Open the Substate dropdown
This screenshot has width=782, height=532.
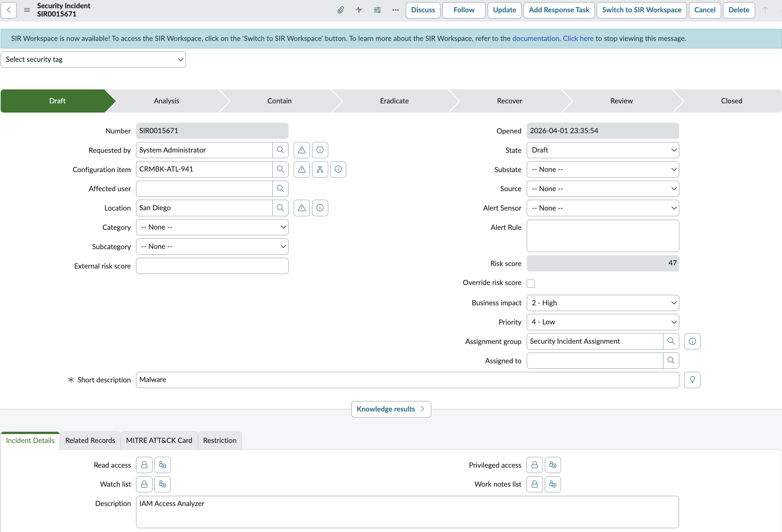(x=603, y=169)
